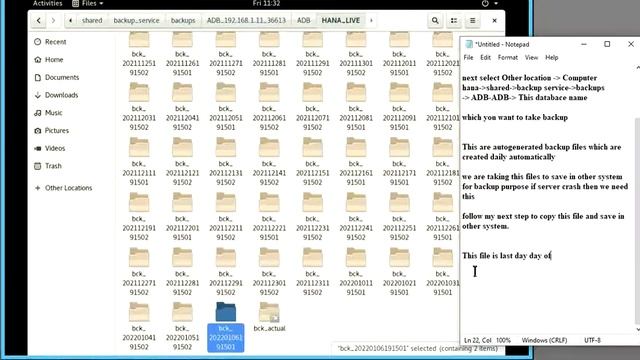Screen dimensions: 640x360
Task: Open Documents in sidebar
Action: 62,77
